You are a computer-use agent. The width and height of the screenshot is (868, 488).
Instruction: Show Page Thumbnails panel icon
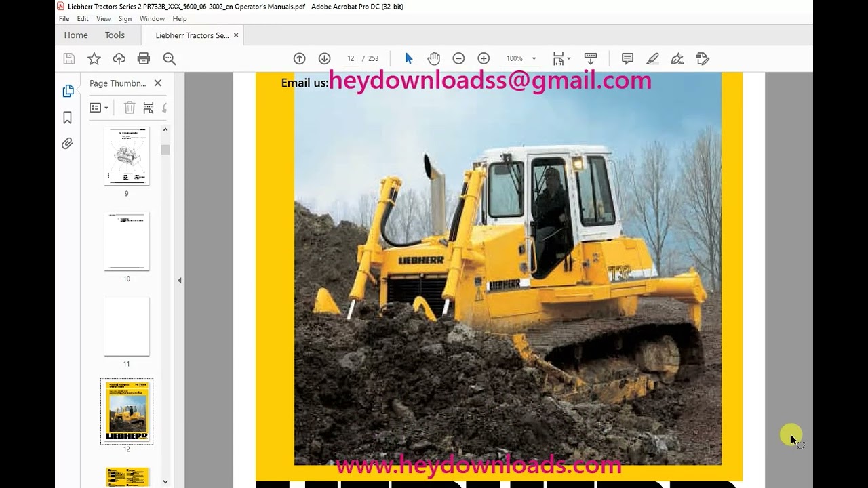pos(68,91)
